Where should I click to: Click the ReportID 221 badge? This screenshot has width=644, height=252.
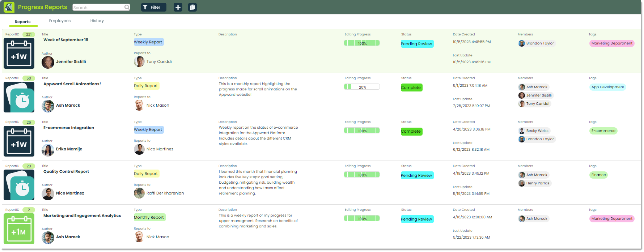29,35
